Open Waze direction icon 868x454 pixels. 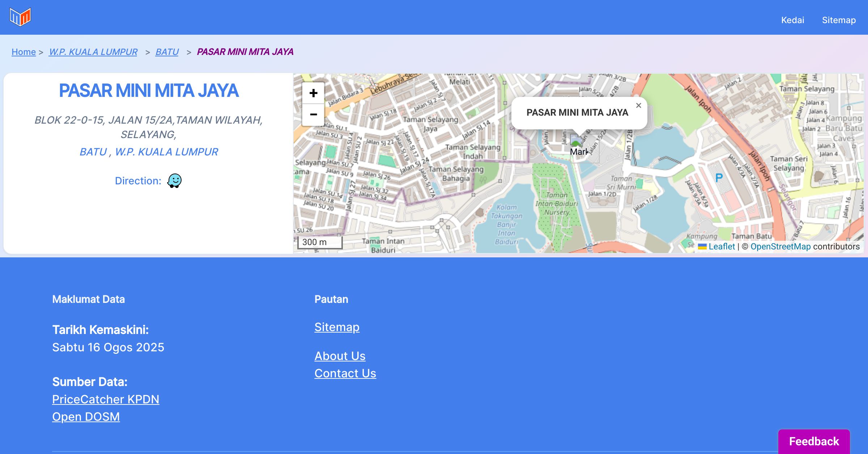(174, 180)
